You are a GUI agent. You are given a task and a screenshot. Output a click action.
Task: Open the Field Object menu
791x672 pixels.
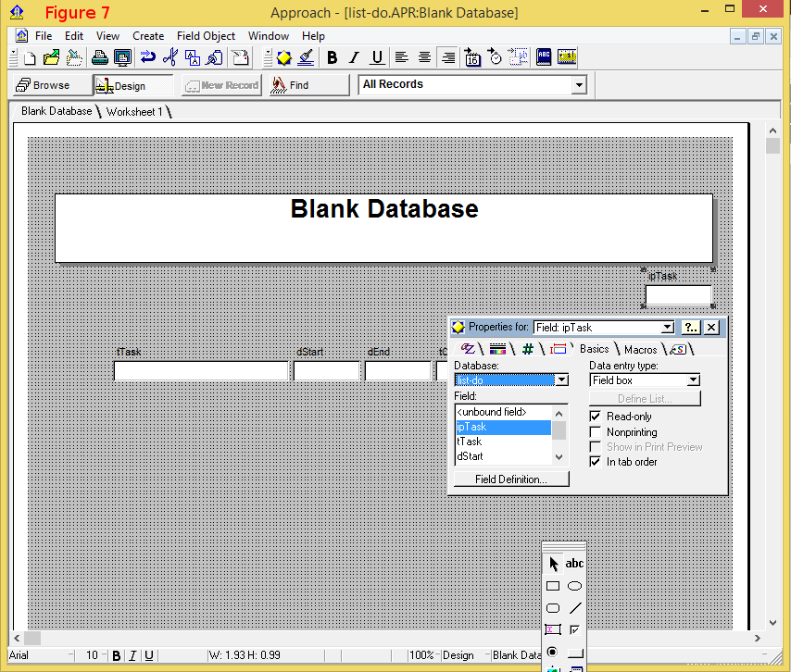pos(206,36)
